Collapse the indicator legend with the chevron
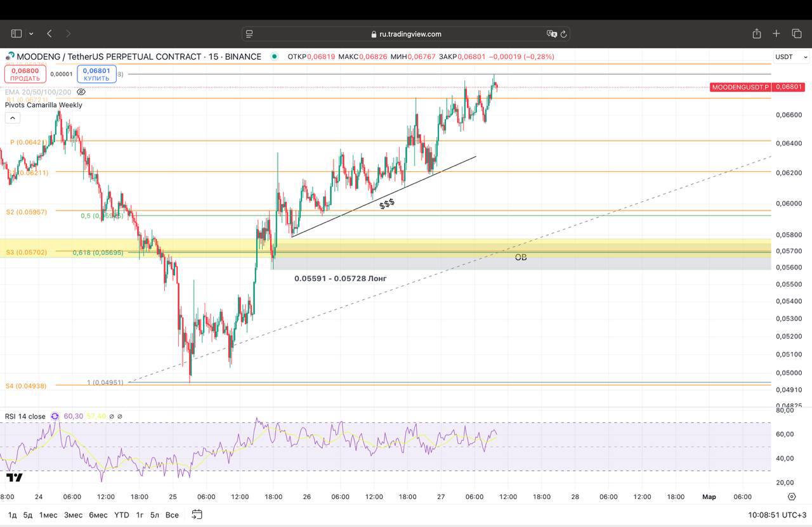The image size is (812, 527). coord(12,118)
